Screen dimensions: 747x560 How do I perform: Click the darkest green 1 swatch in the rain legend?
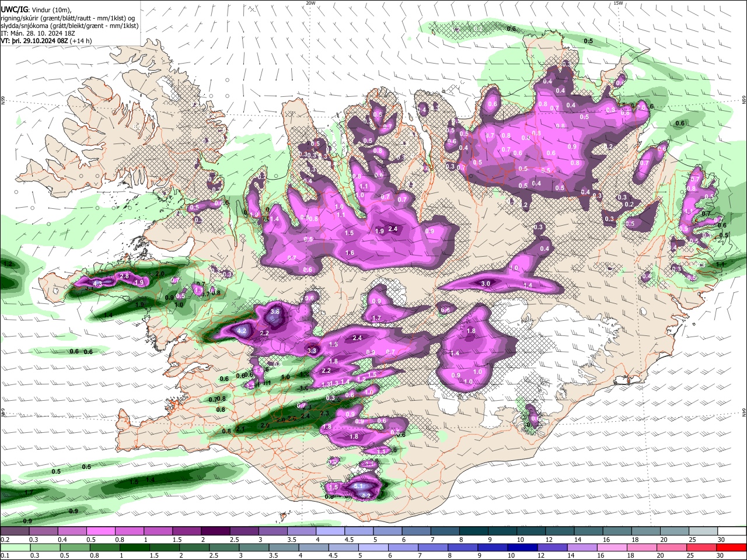click(x=134, y=547)
